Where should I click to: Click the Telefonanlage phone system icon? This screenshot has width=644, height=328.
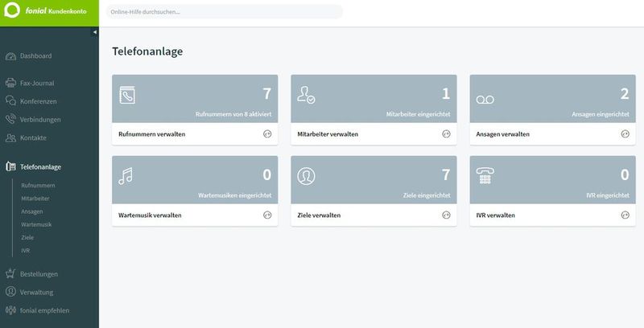point(10,166)
